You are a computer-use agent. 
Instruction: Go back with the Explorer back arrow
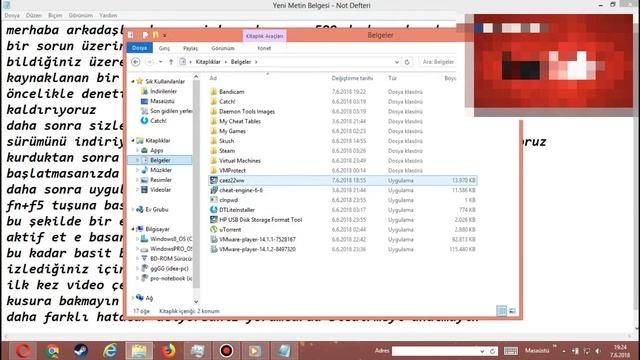pos(136,62)
